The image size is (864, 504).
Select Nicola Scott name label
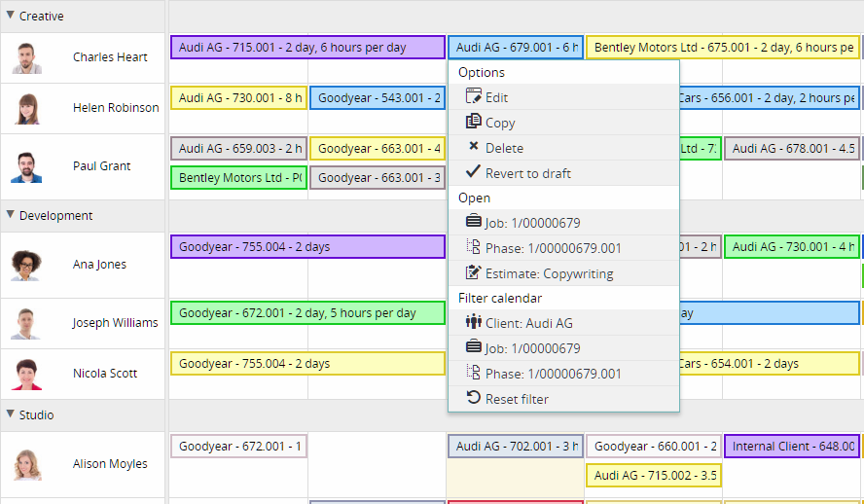click(x=105, y=374)
